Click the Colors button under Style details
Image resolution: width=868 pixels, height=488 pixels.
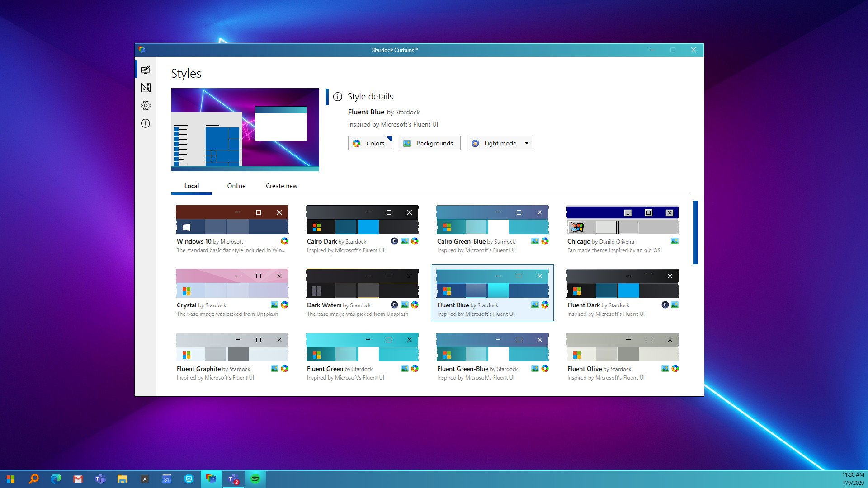pos(370,143)
